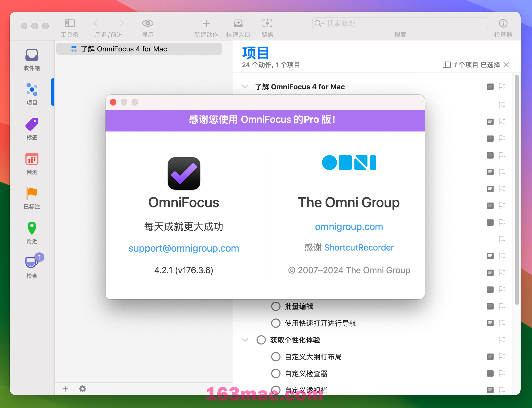Go forward with the right chevron (前进)

[122, 23]
